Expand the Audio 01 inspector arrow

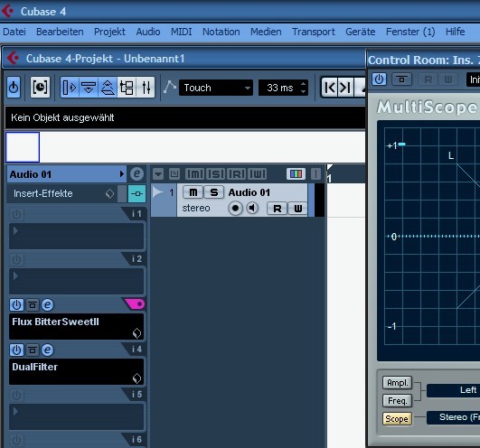click(x=122, y=173)
